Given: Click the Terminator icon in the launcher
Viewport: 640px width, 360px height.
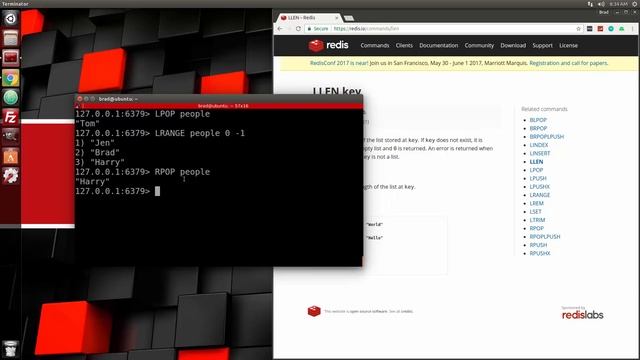Looking at the screenshot, I should tap(10, 58).
